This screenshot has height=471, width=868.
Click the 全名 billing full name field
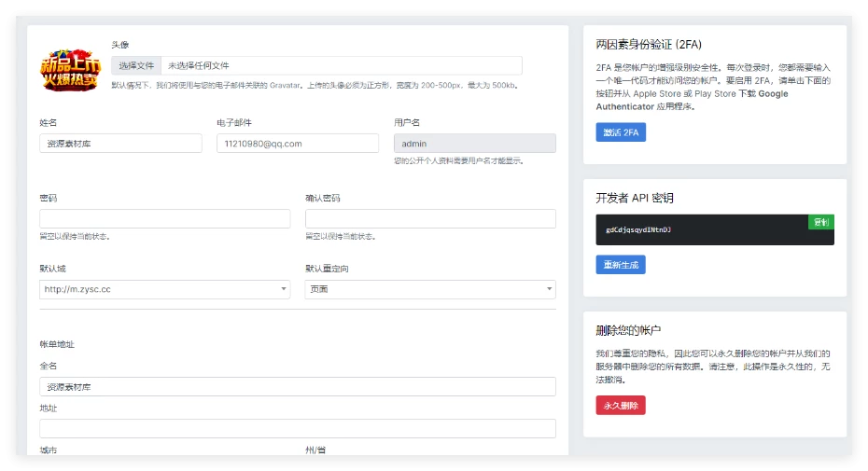(297, 386)
